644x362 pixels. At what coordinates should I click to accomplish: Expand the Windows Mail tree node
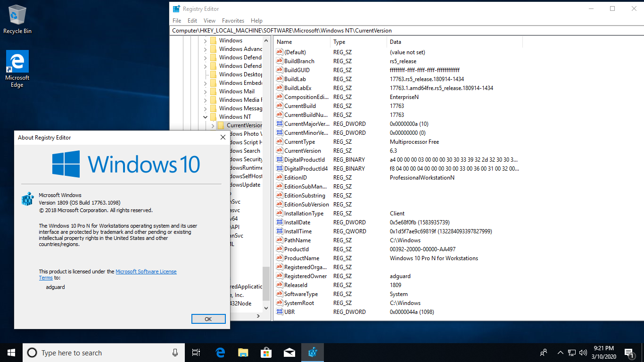(205, 91)
